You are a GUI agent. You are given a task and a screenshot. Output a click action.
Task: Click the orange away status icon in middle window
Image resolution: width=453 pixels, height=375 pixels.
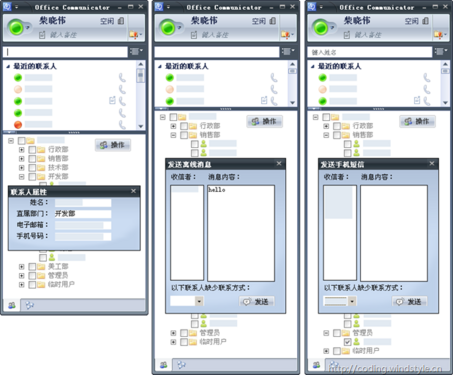point(170,89)
